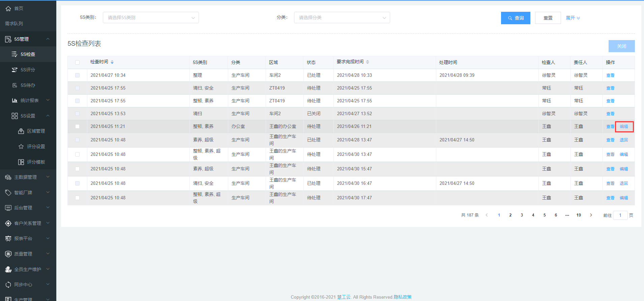Click the 区域管理 location icon
644x301 pixels.
21,131
